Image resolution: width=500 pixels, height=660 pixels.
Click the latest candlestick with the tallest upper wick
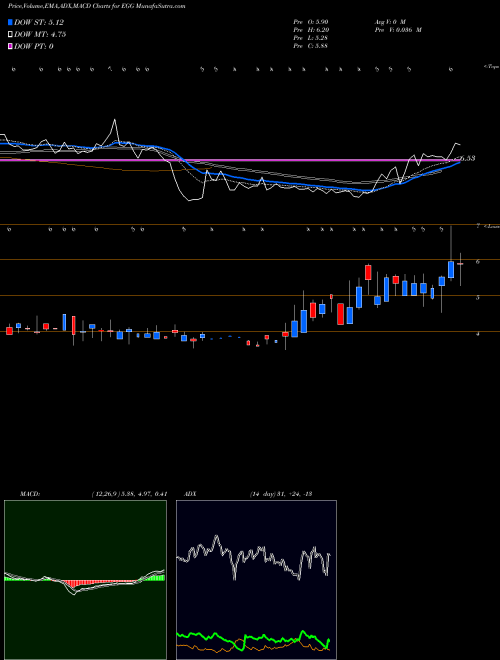tap(451, 269)
